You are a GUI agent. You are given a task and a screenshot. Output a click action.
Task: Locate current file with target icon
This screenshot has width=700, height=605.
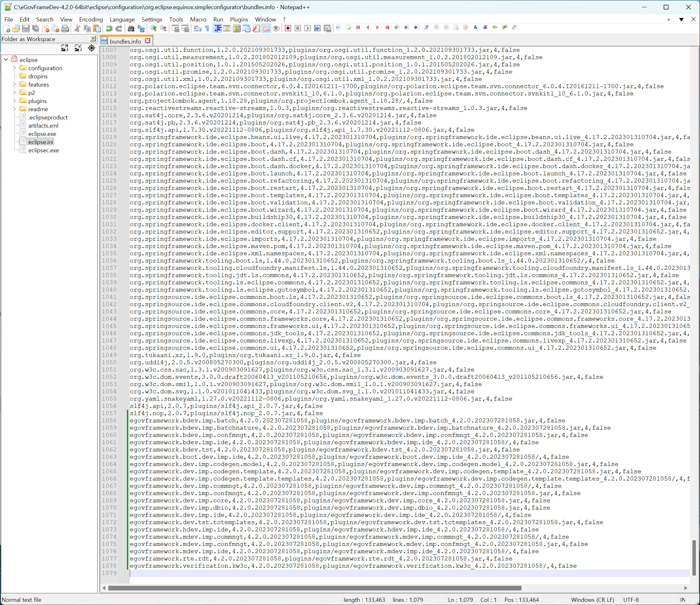[92, 48]
